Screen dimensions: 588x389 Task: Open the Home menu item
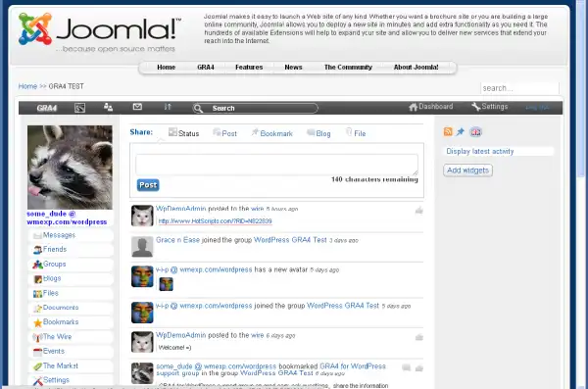tap(167, 68)
